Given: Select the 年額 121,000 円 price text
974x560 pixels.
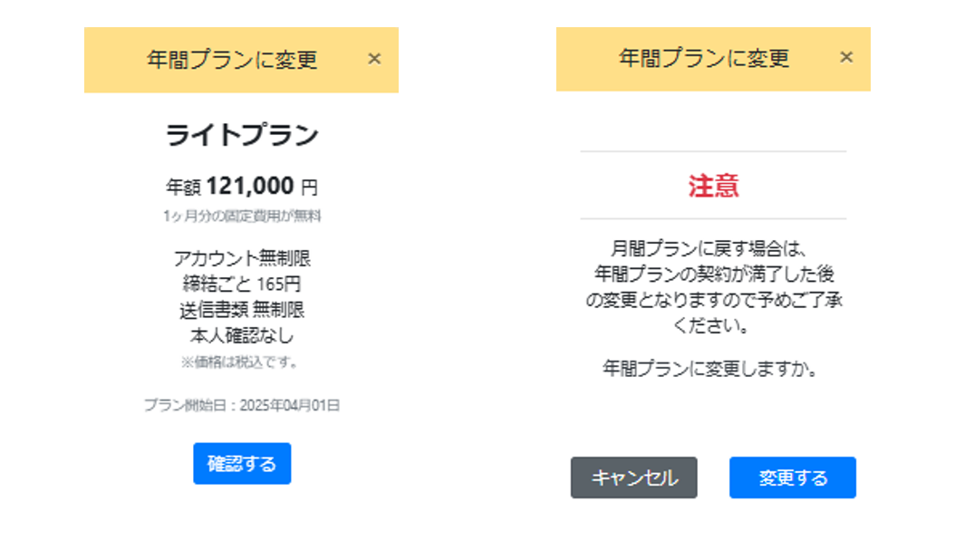Looking at the screenshot, I should point(242,185).
